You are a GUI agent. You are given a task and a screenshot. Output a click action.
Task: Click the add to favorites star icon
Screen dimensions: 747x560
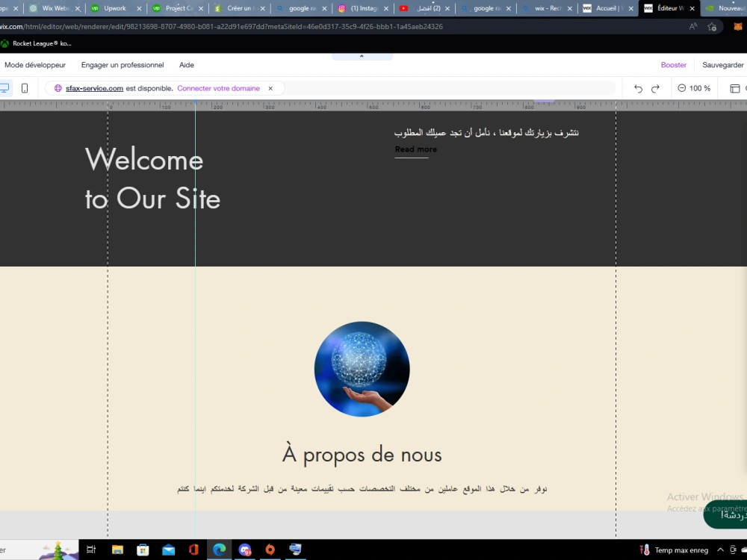712,27
